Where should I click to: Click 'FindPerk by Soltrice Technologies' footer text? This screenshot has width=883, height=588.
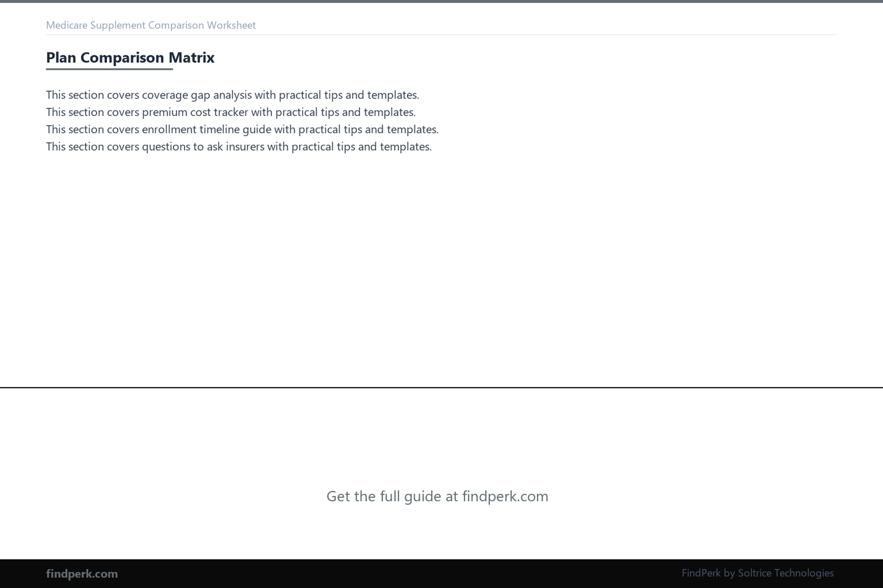click(x=757, y=573)
